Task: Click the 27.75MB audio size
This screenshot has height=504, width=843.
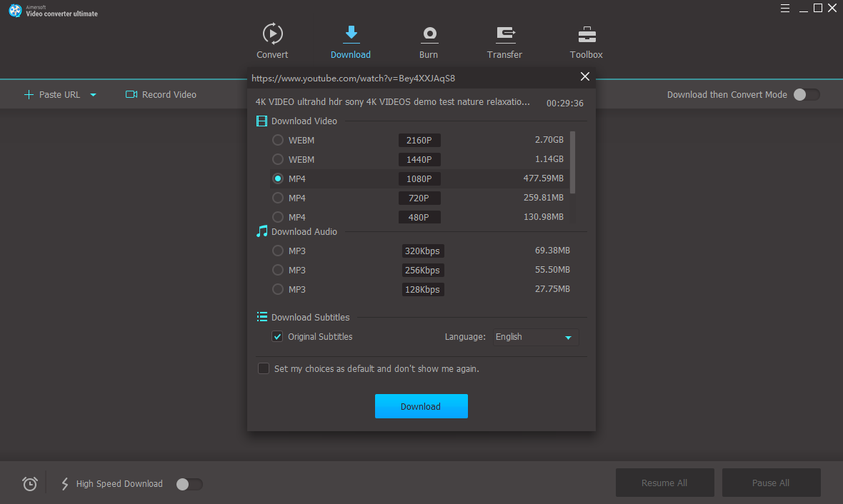Action: (552, 289)
